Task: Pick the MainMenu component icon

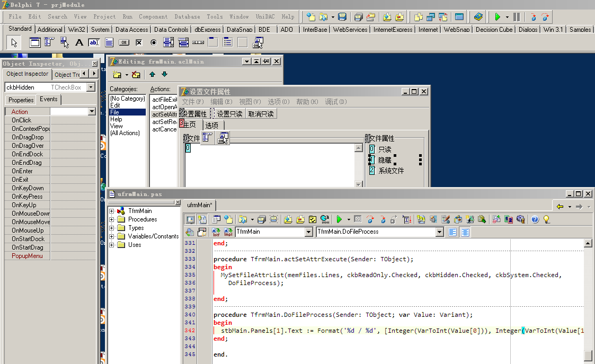Action: point(49,42)
